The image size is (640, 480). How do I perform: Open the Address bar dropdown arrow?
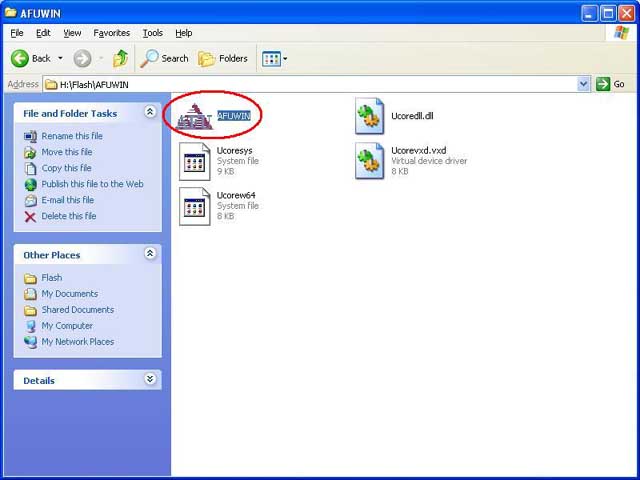pos(584,84)
